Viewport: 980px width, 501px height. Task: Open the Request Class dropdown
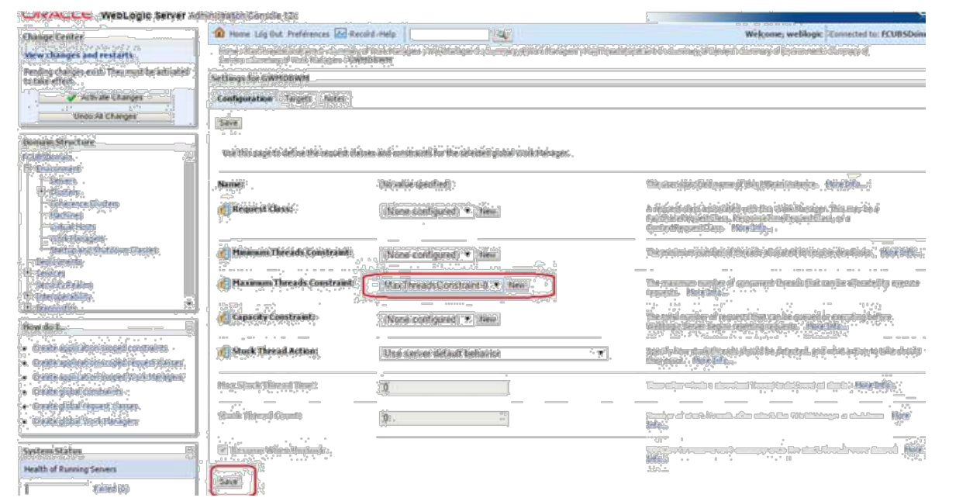point(428,210)
